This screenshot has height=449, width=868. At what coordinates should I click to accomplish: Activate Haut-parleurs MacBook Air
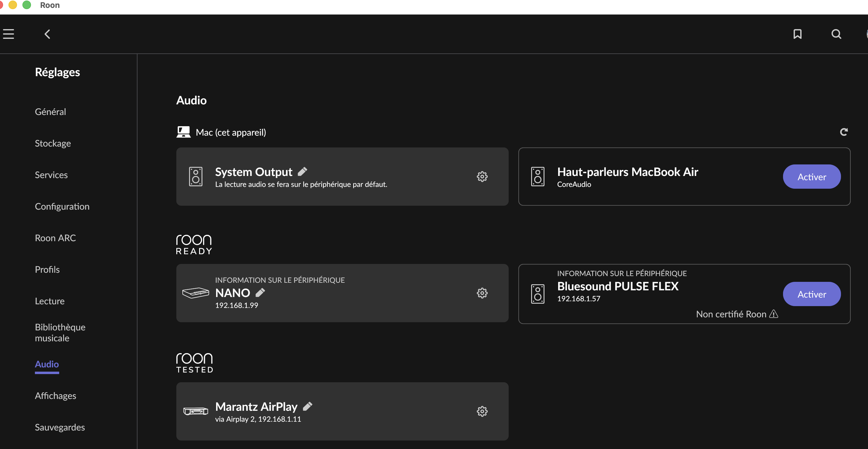[811, 177]
